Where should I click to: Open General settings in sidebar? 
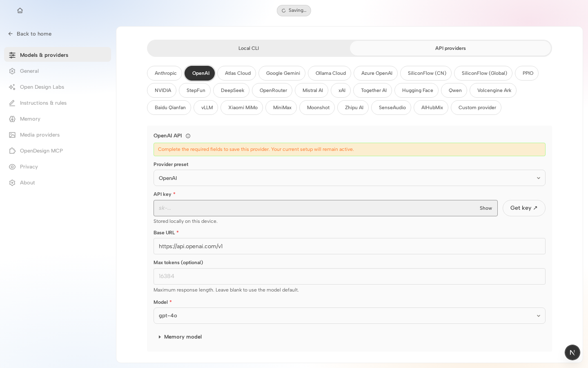[58, 71]
